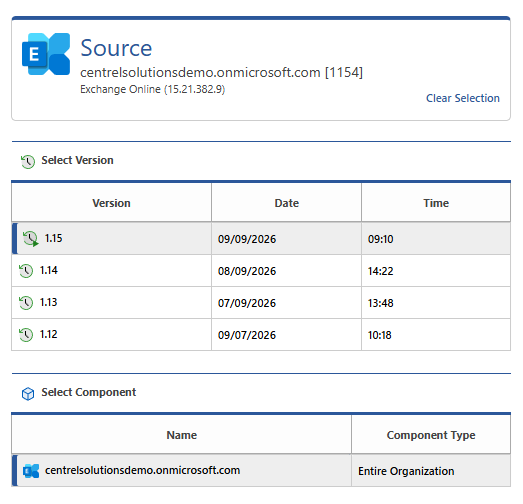Viewport: 523px width, 504px height.
Task: Click the version 1.13 history icon
Action: 26,303
